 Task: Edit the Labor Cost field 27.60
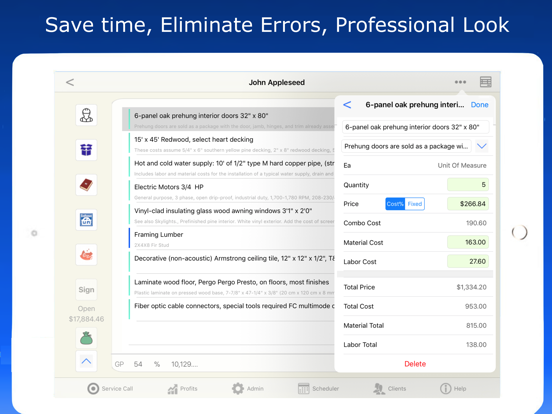click(468, 261)
